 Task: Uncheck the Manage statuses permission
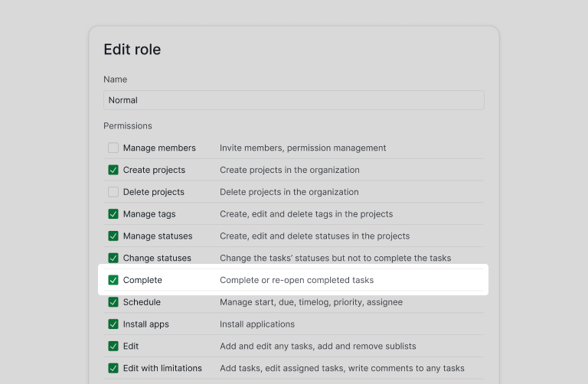tap(113, 236)
